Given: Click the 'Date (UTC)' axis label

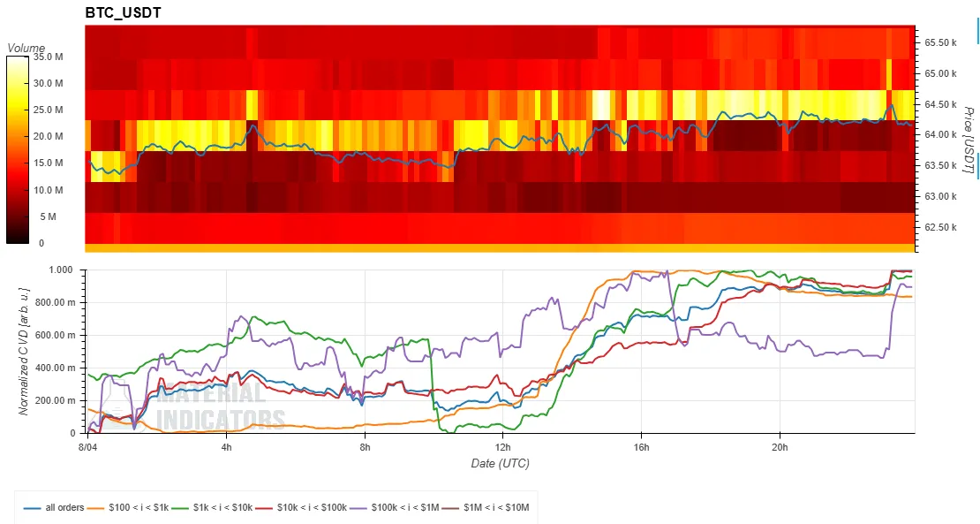Looking at the screenshot, I should pyautogui.click(x=500, y=463).
